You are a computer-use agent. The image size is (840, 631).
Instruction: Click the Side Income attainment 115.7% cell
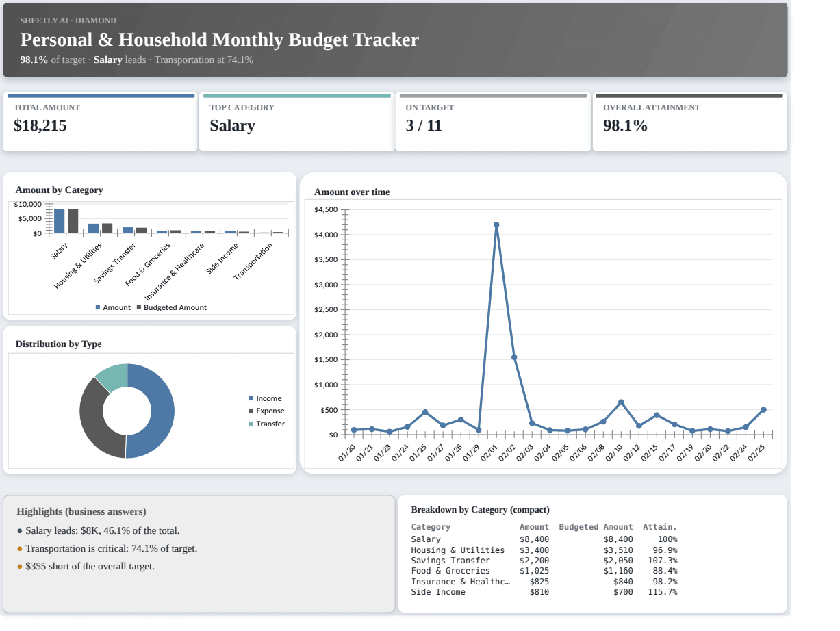click(663, 592)
